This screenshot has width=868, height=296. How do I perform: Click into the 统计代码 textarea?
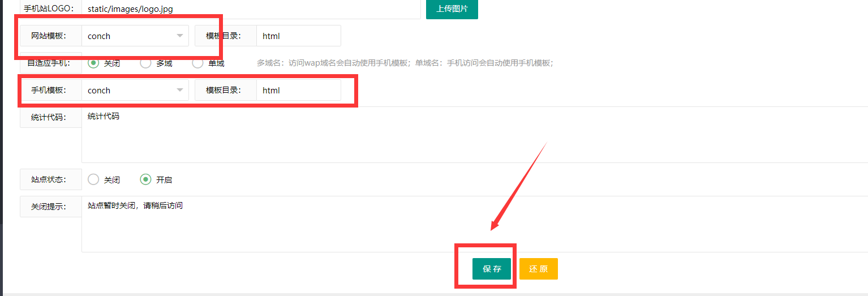[475, 135]
